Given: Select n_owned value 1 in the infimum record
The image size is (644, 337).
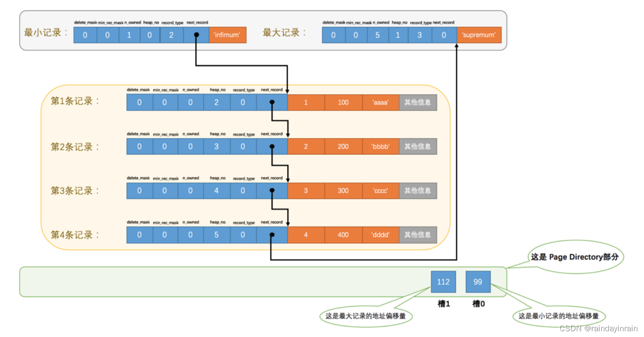Looking at the screenshot, I should tap(129, 35).
